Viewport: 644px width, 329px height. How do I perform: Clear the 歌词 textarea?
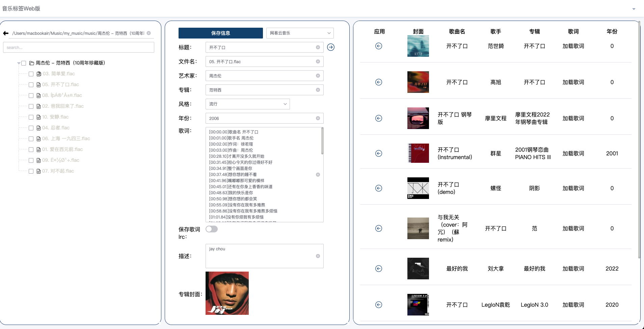click(318, 175)
